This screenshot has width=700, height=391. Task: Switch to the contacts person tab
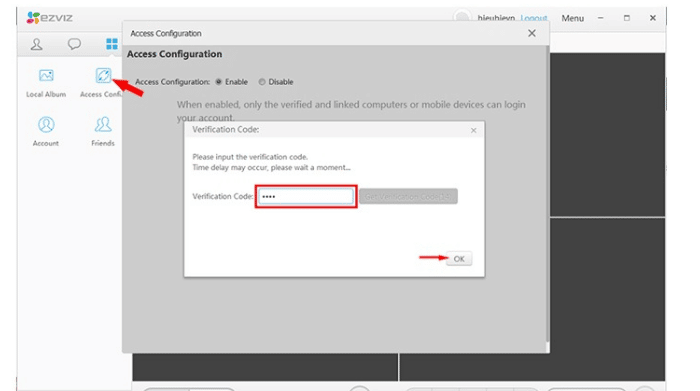click(x=37, y=44)
